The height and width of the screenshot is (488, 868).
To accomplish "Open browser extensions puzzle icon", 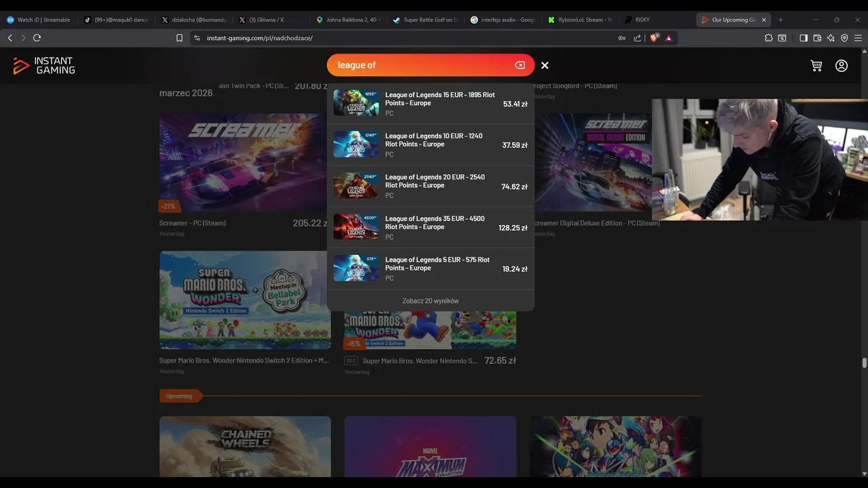I will pyautogui.click(x=768, y=38).
